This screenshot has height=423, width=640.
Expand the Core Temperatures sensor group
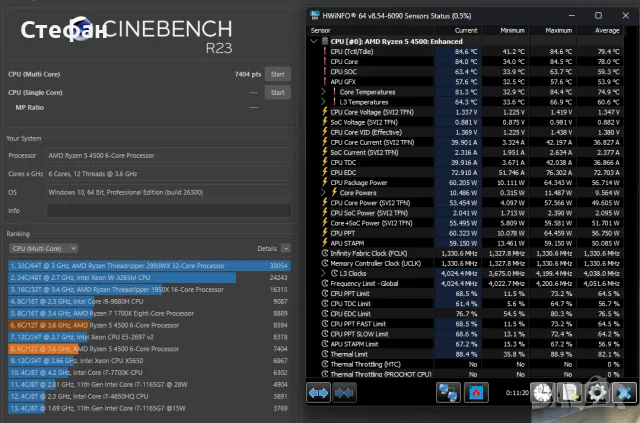(x=323, y=91)
